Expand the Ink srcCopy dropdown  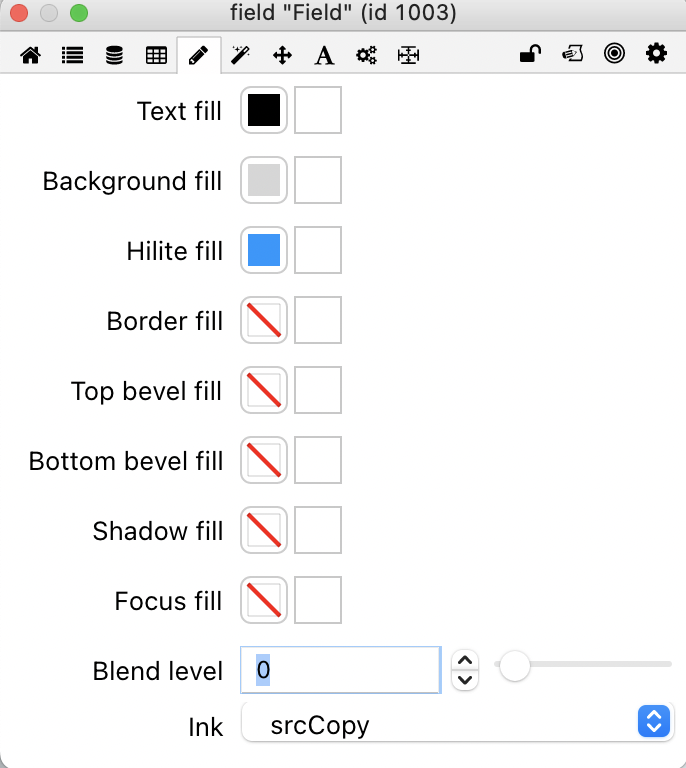tap(652, 722)
